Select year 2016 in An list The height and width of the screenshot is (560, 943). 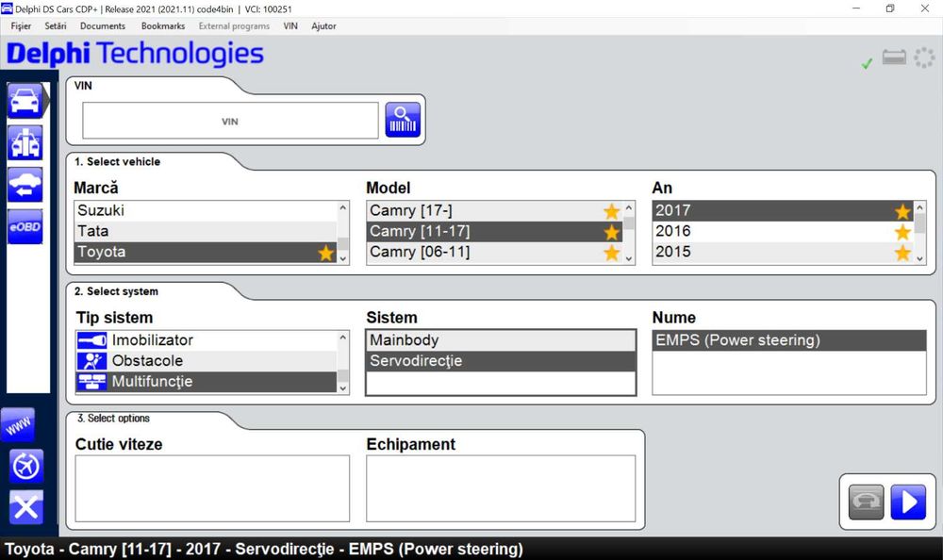783,231
